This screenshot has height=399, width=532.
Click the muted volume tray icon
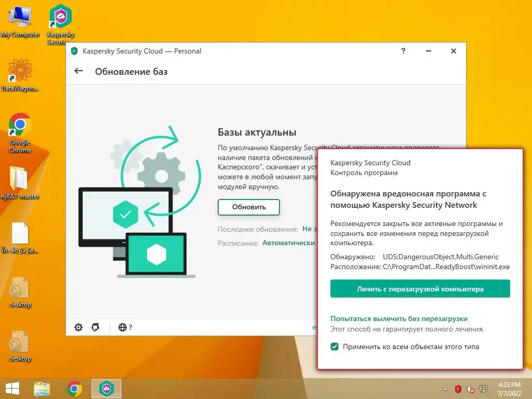(470, 389)
